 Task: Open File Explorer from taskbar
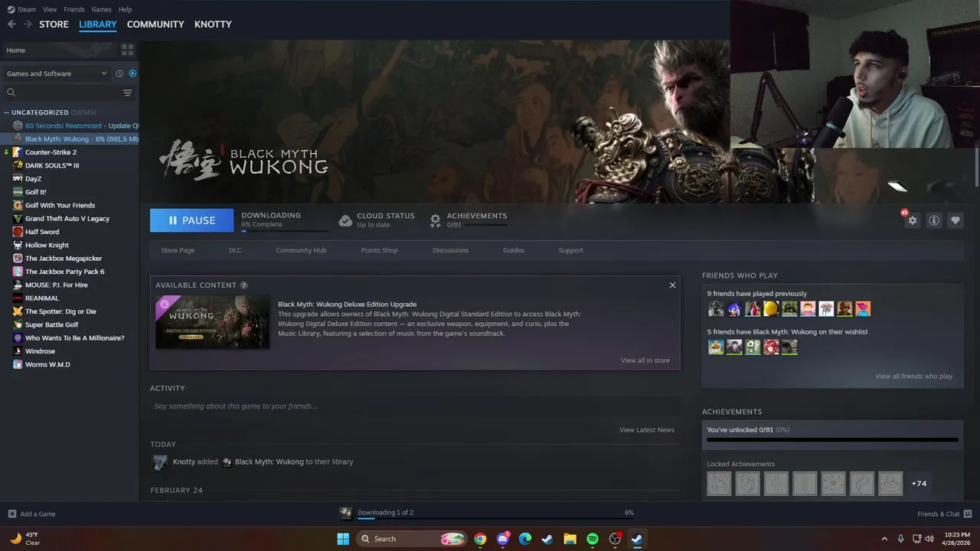pos(570,539)
